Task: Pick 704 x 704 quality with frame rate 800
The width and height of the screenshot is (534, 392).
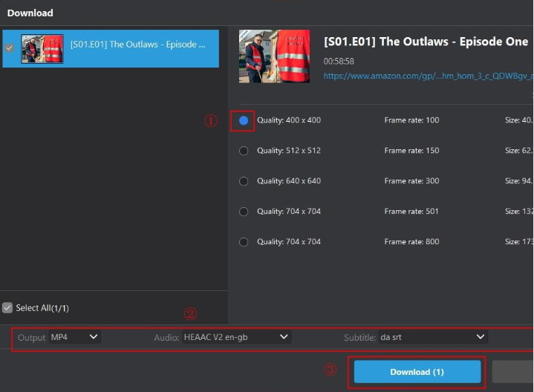Action: click(244, 242)
